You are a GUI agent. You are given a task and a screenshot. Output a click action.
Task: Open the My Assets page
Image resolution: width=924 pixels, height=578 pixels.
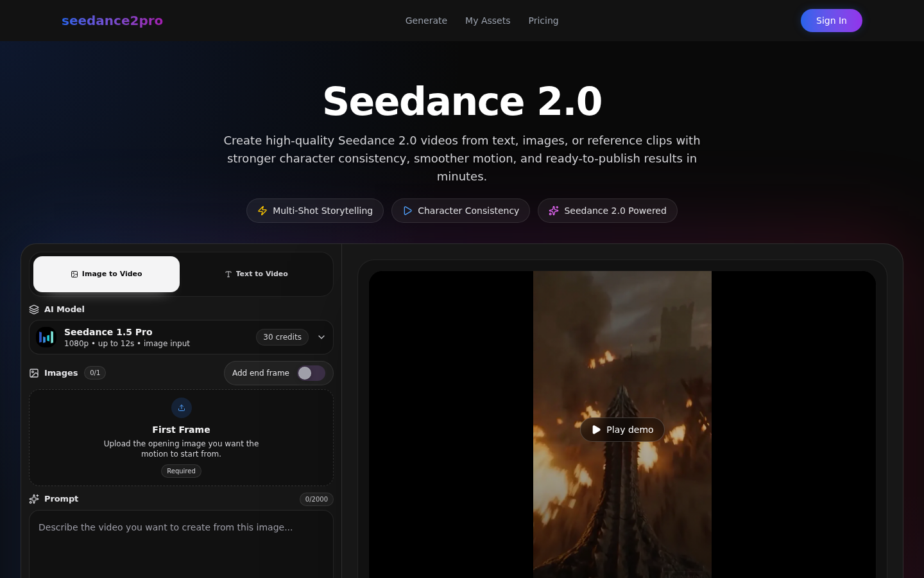(488, 21)
